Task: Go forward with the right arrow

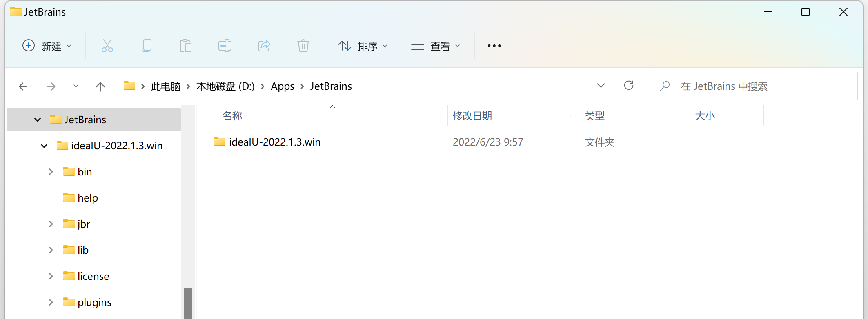Action: 51,86
